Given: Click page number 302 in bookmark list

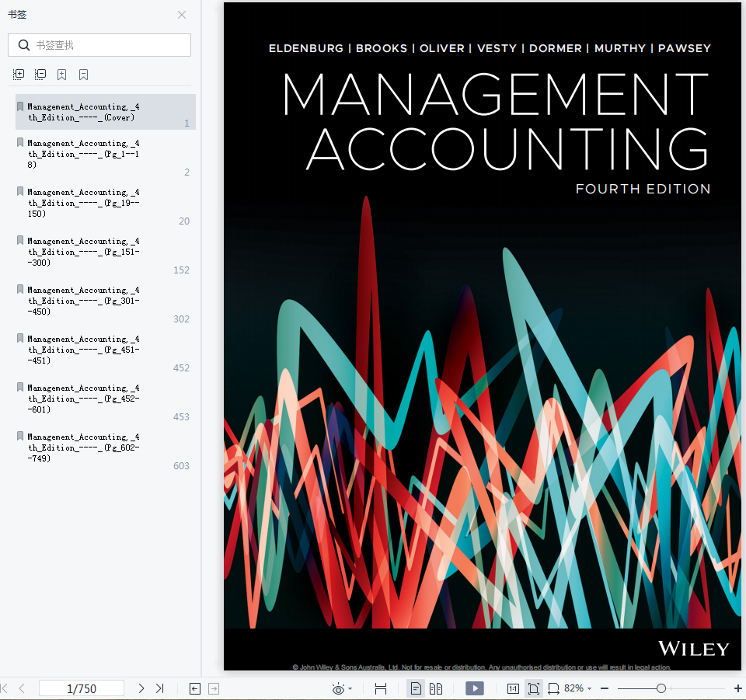Looking at the screenshot, I should (181, 319).
